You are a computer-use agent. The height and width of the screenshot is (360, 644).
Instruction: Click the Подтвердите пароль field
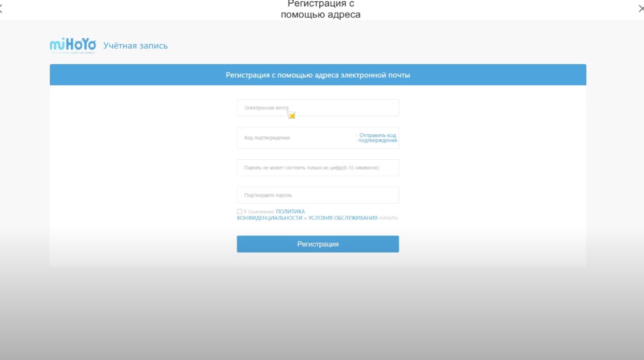tap(318, 195)
